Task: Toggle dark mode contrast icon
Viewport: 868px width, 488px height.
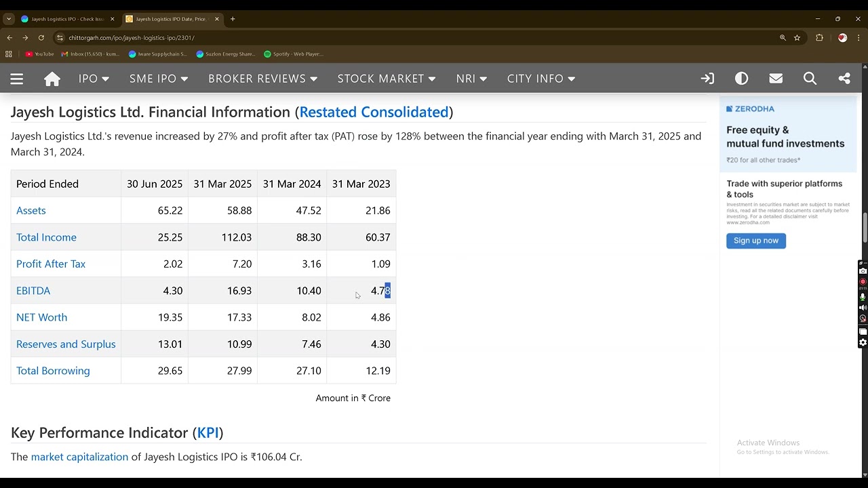Action: (x=741, y=79)
